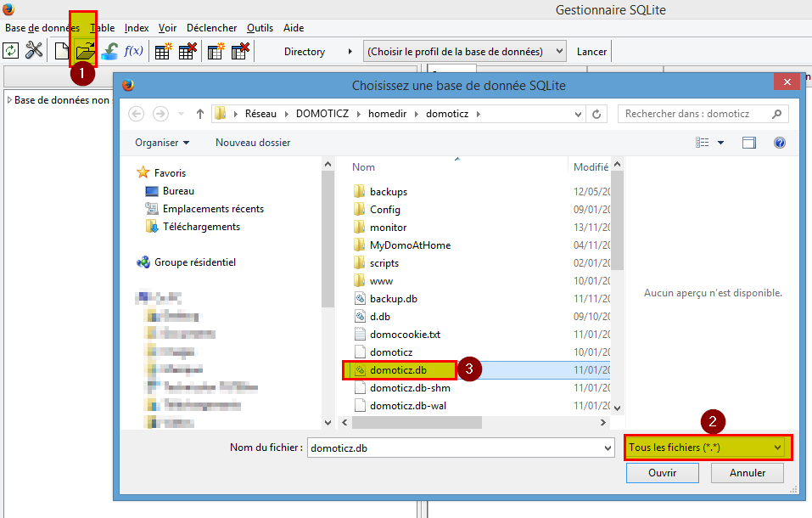
Task: Open the Base de données menu
Action: [42, 28]
